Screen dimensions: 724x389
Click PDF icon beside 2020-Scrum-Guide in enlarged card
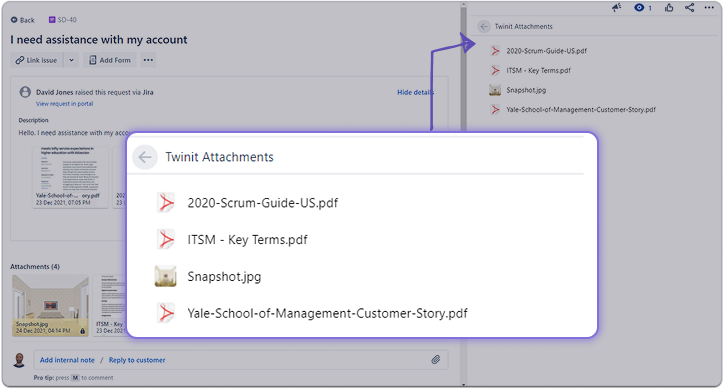[x=165, y=202]
